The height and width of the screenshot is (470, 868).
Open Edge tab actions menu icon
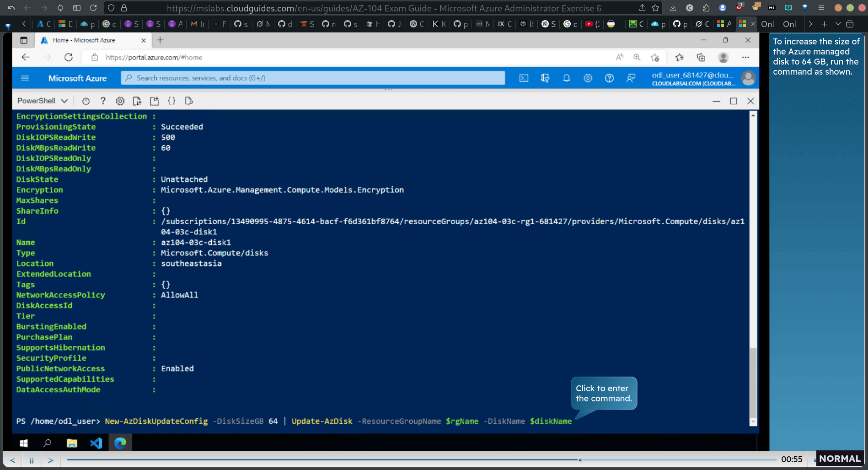coord(24,40)
